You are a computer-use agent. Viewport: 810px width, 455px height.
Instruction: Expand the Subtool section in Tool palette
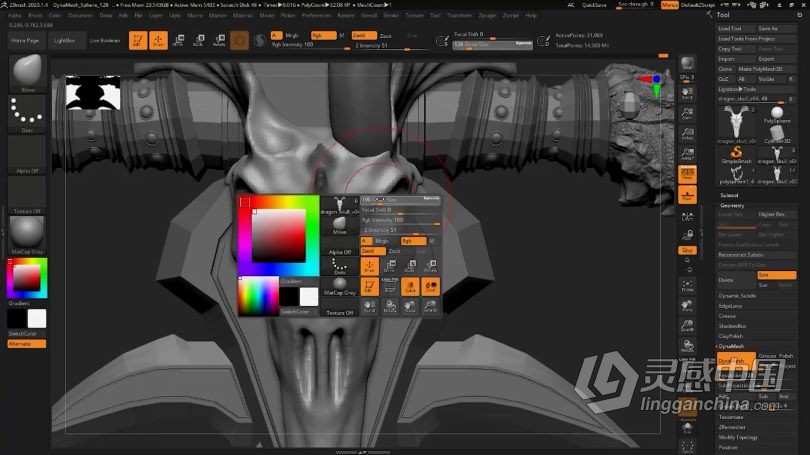[729, 195]
